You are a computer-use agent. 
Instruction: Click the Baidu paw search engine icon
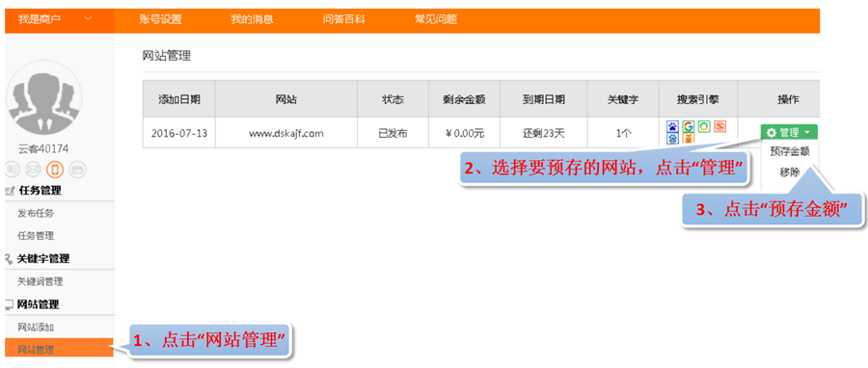tap(672, 126)
